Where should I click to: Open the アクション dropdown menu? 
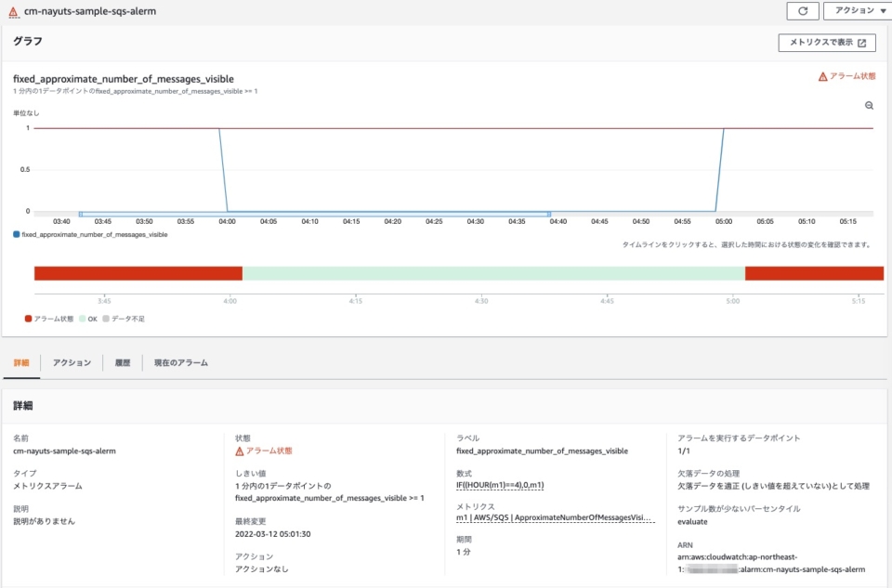(x=854, y=10)
